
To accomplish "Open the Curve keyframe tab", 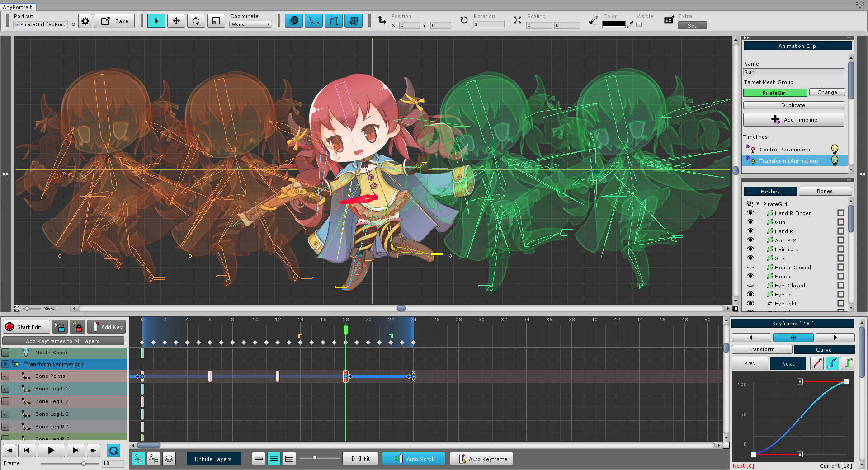I will click(x=824, y=349).
